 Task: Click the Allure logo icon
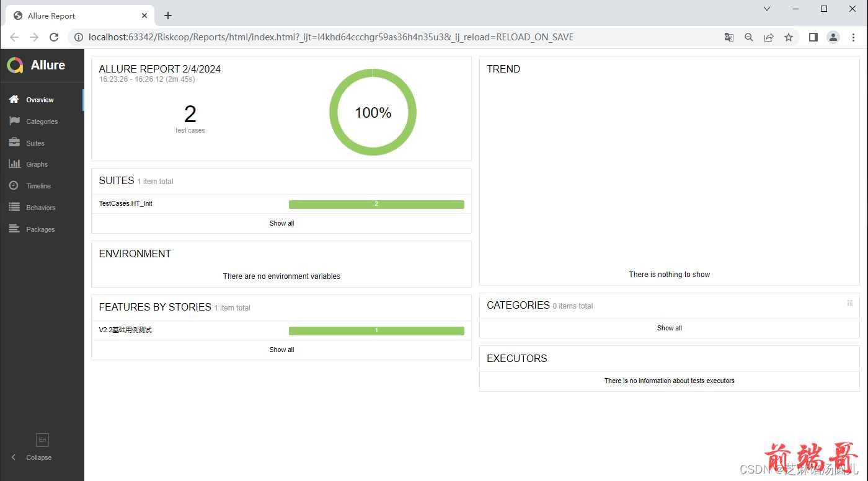(15, 65)
